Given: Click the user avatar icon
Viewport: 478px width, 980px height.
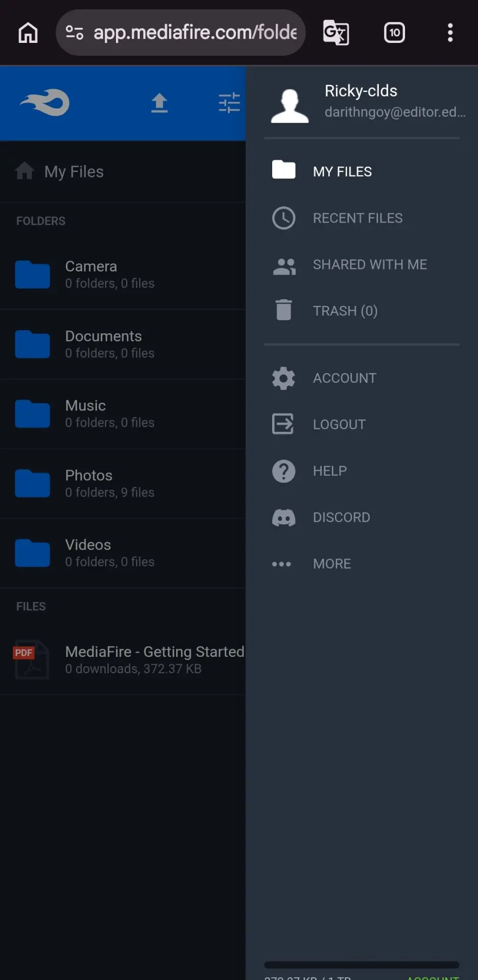Looking at the screenshot, I should (x=290, y=106).
